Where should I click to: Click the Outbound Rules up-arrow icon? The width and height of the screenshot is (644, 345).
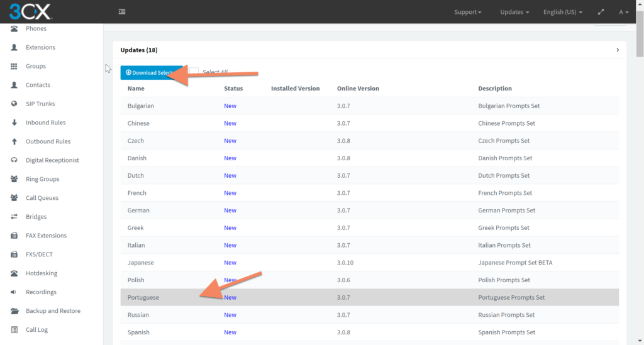(x=14, y=141)
